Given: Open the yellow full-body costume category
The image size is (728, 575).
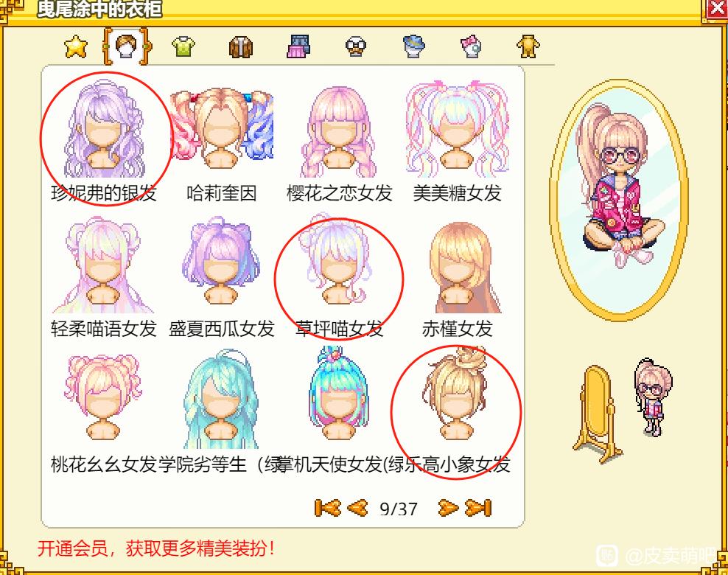Looking at the screenshot, I should (528, 46).
